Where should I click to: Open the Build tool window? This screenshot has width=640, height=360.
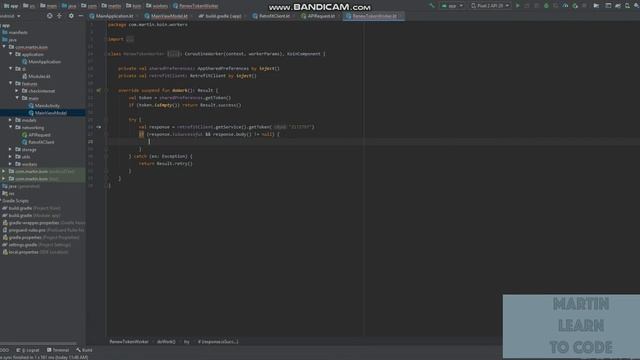coord(84,350)
